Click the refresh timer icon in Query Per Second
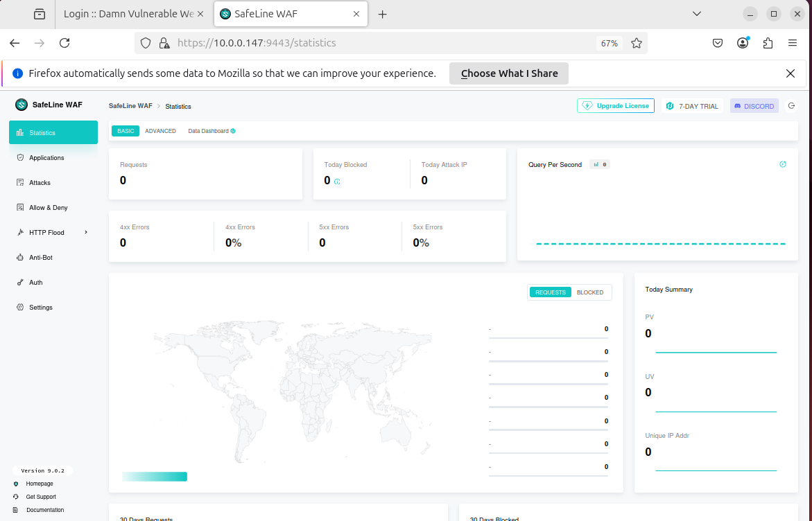Viewport: 812px width, 521px height. [x=782, y=164]
